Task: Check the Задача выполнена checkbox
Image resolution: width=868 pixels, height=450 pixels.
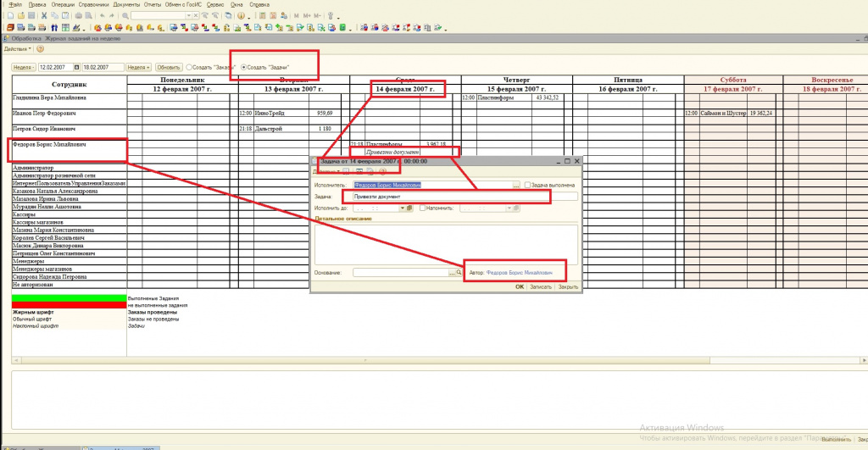Action: point(527,185)
